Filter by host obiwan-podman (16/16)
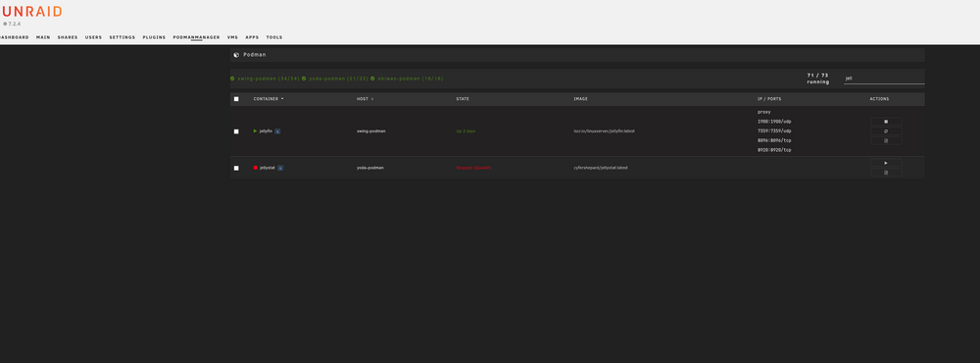The width and height of the screenshot is (980, 363). 411,78
